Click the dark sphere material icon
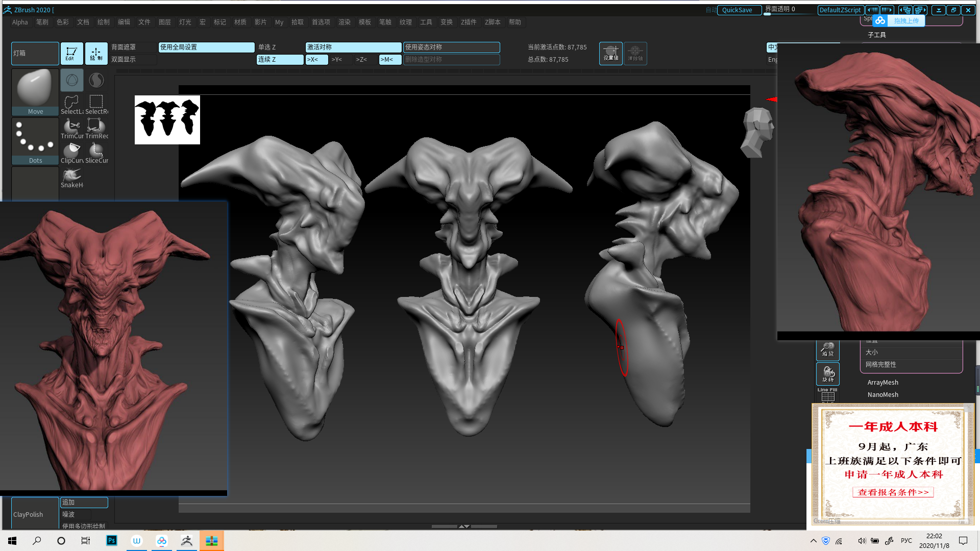The image size is (980, 551). coord(96,80)
